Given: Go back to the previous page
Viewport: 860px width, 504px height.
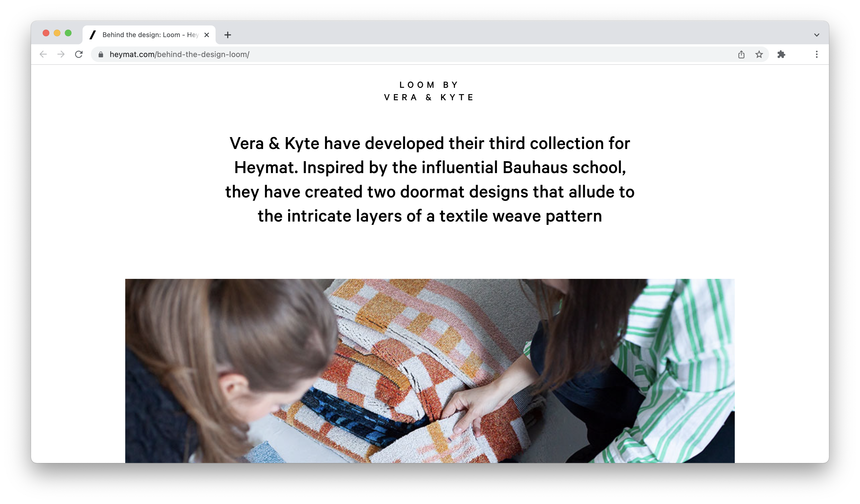Looking at the screenshot, I should pyautogui.click(x=43, y=54).
